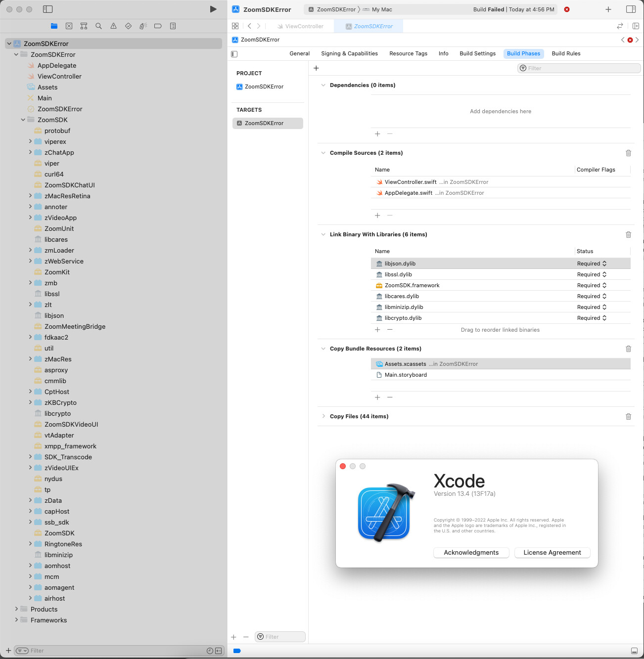Add a file using navigator bottom plus
644x659 pixels.
click(8, 651)
